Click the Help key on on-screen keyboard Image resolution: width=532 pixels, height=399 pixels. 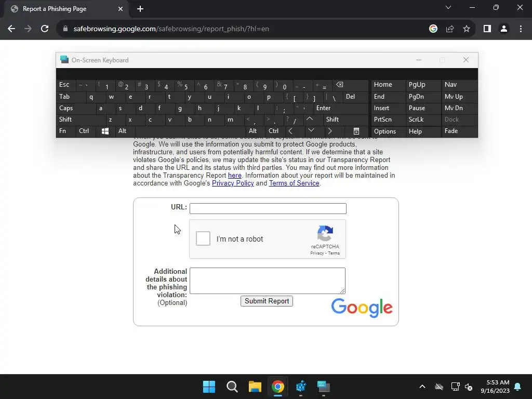[x=423, y=131]
